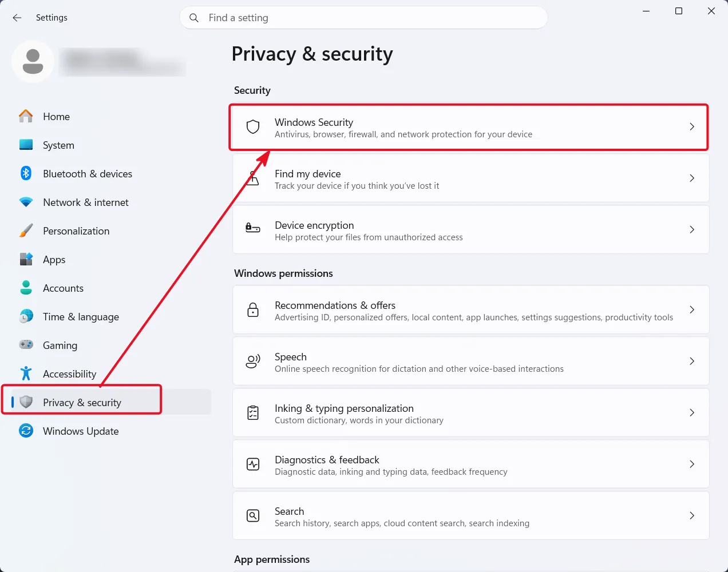728x572 pixels.
Task: Open Recommendations & offers title
Action: pos(335,305)
